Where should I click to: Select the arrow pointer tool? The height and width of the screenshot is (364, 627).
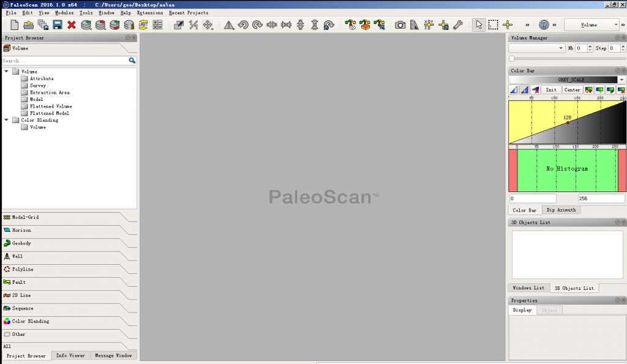pyautogui.click(x=479, y=24)
